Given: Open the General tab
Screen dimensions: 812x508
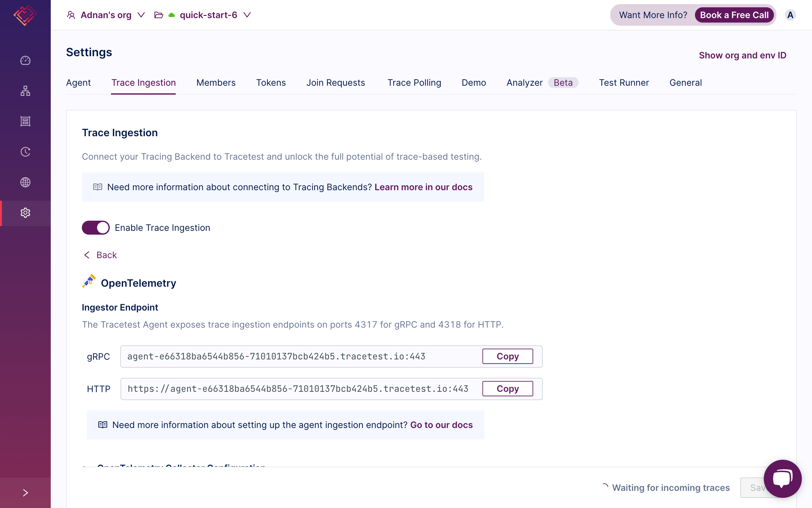Looking at the screenshot, I should point(685,83).
